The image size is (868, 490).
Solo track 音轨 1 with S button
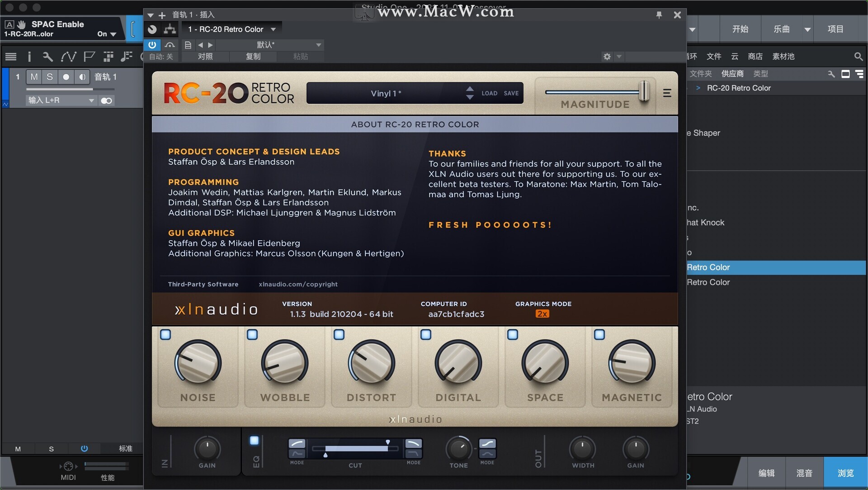tap(50, 77)
